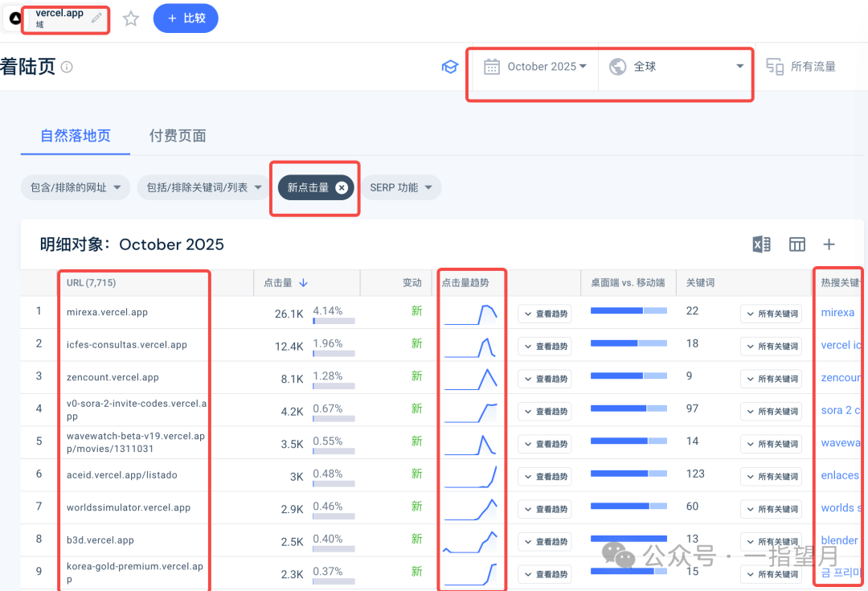Click the click trend sparkline for zencount row

click(470, 380)
